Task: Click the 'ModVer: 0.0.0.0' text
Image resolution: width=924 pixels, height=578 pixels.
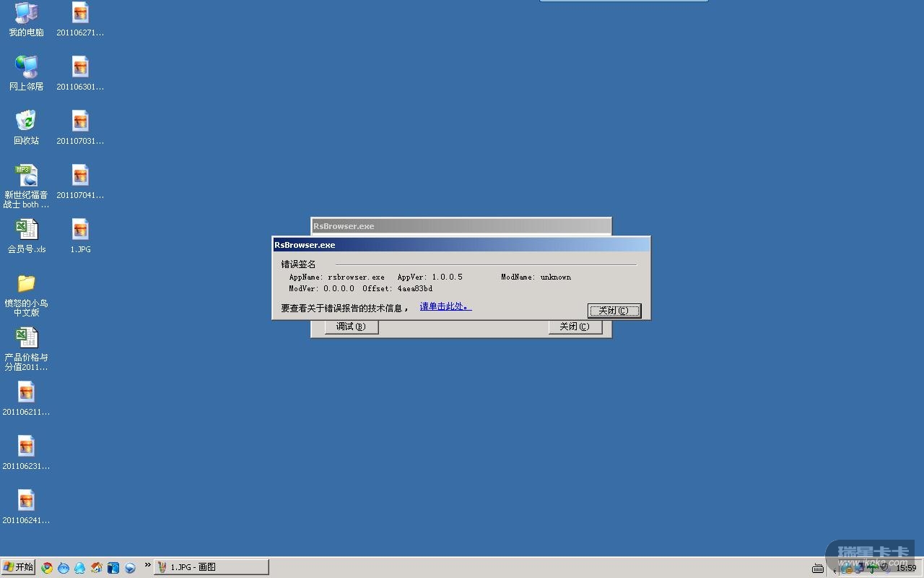Action: coord(322,288)
